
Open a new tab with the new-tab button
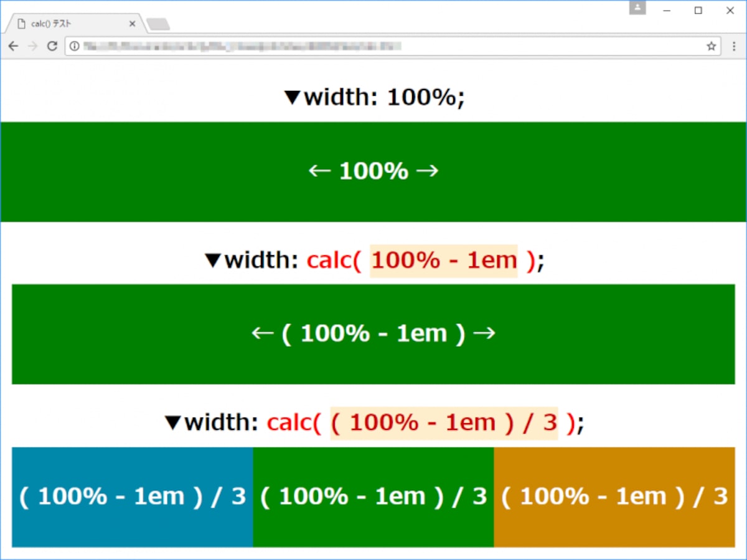click(x=158, y=24)
